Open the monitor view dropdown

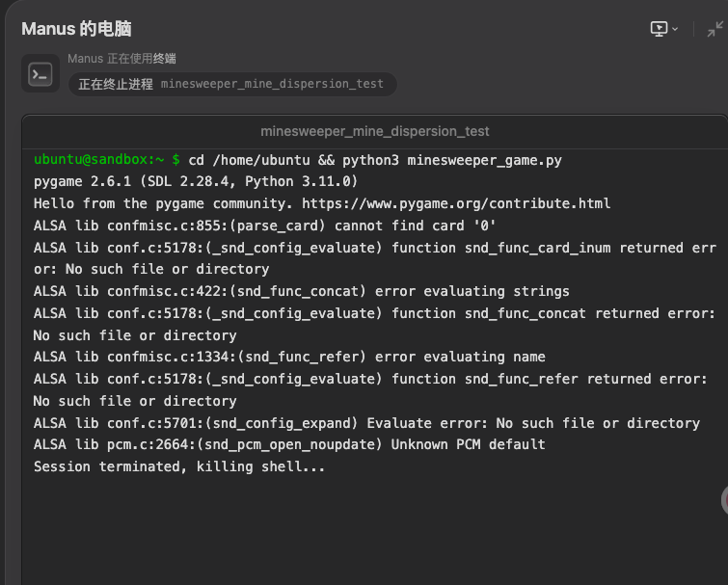(x=664, y=29)
